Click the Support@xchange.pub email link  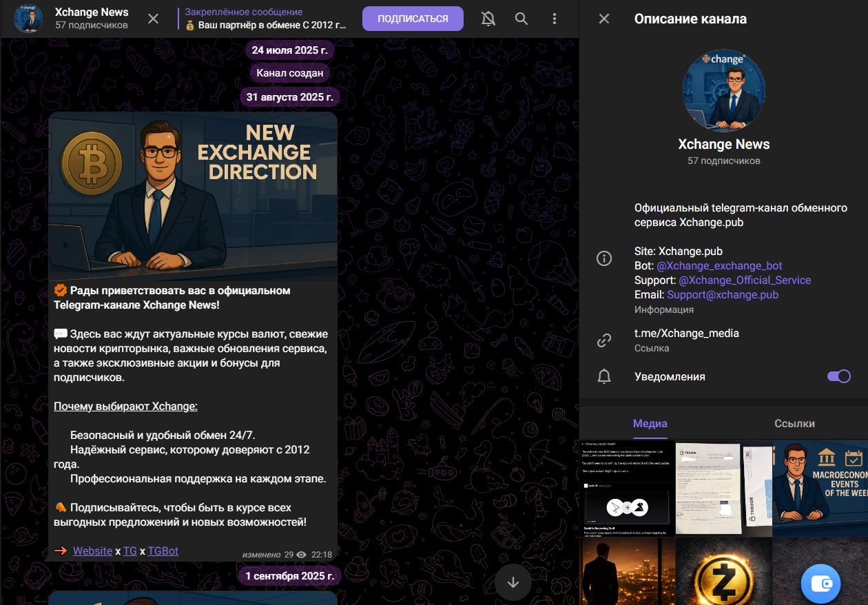tap(723, 295)
